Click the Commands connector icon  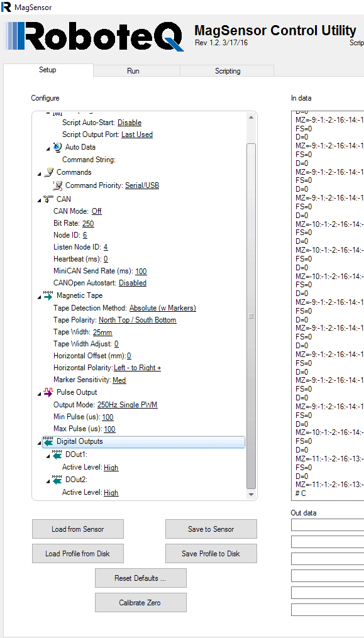click(48, 172)
